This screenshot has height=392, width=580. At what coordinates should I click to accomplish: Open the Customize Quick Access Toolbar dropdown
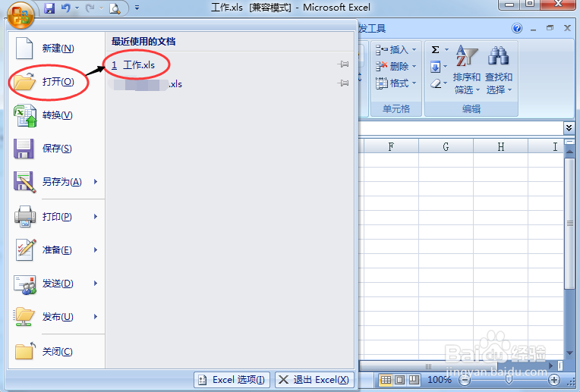tap(137, 8)
